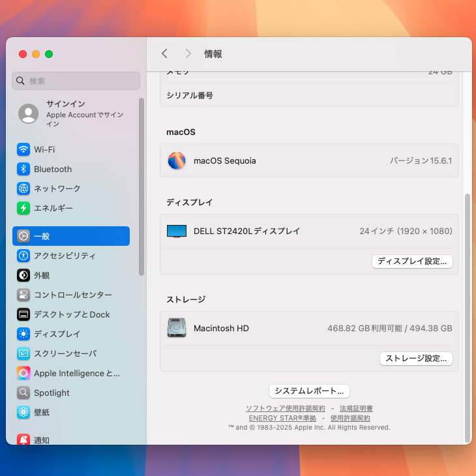Click the アクセシビリティ icon
This screenshot has width=476, height=476.
pos(23,256)
